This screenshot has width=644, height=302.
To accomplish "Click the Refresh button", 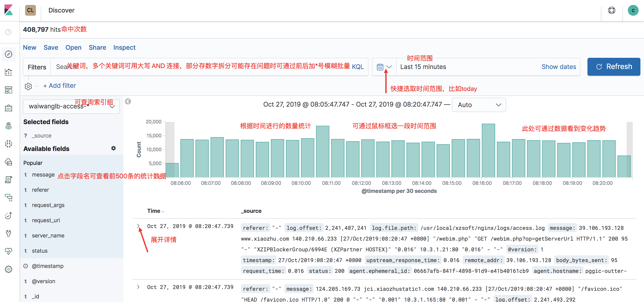I will pos(613,67).
